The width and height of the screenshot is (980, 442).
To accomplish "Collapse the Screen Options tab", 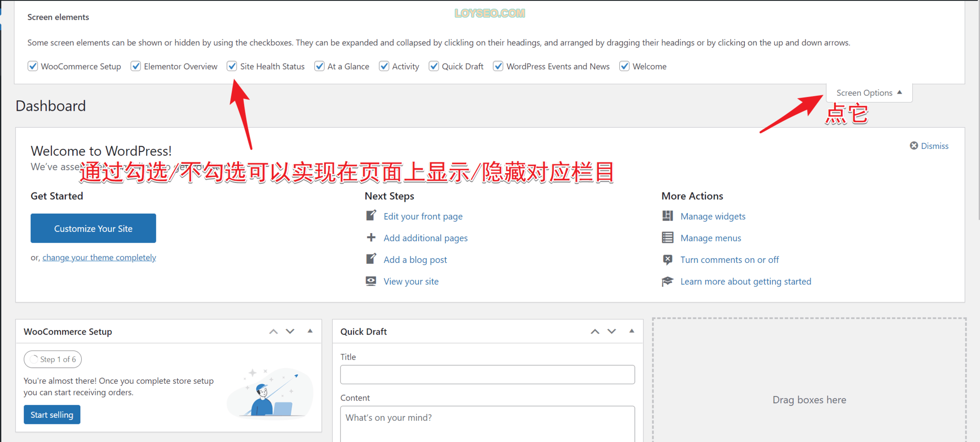I will [869, 93].
